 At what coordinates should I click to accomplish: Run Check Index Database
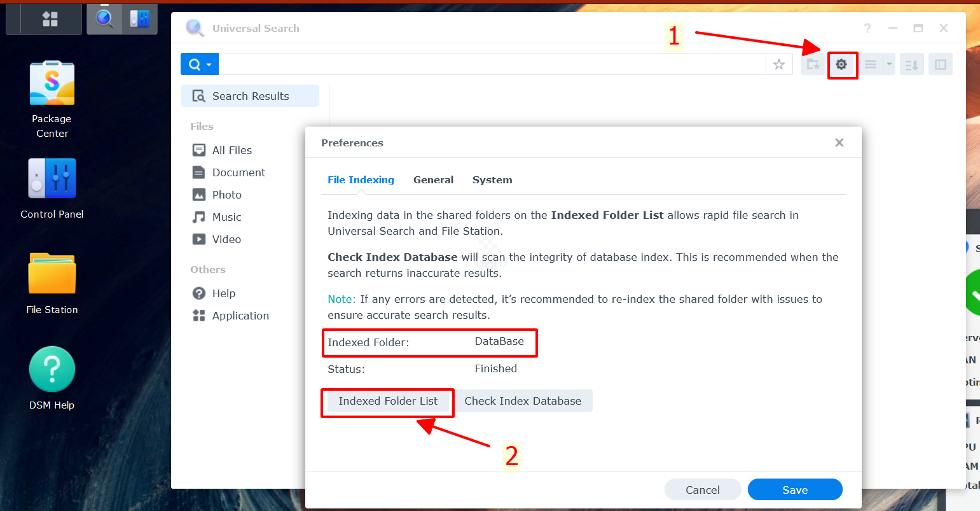[523, 401]
